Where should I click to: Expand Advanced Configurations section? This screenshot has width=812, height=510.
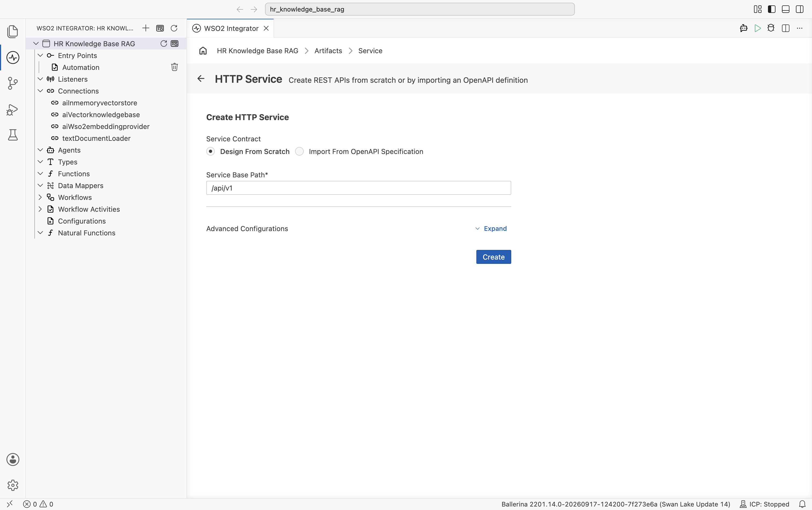pos(491,229)
